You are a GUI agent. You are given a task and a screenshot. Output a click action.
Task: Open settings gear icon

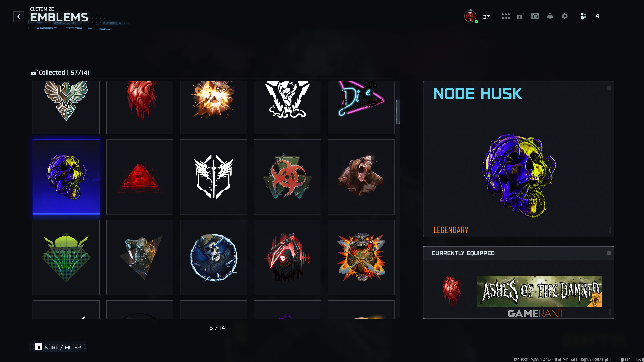tap(565, 16)
